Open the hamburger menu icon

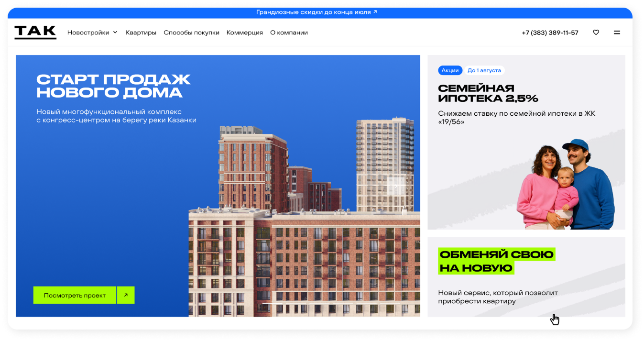[617, 33]
